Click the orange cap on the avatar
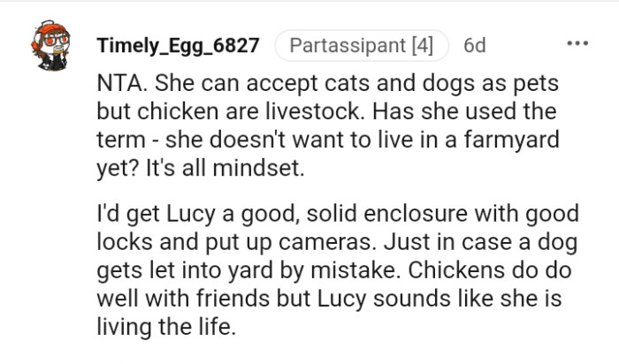The image size is (619, 364). point(50,29)
